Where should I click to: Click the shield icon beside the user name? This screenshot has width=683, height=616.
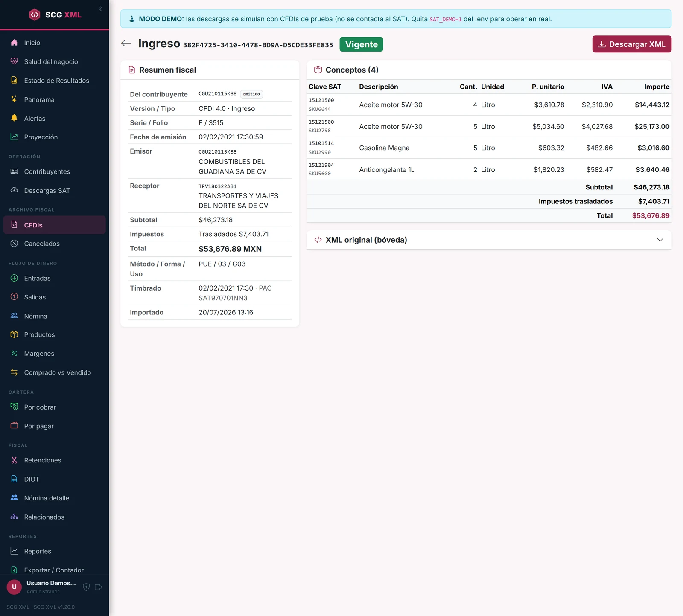pos(86,587)
